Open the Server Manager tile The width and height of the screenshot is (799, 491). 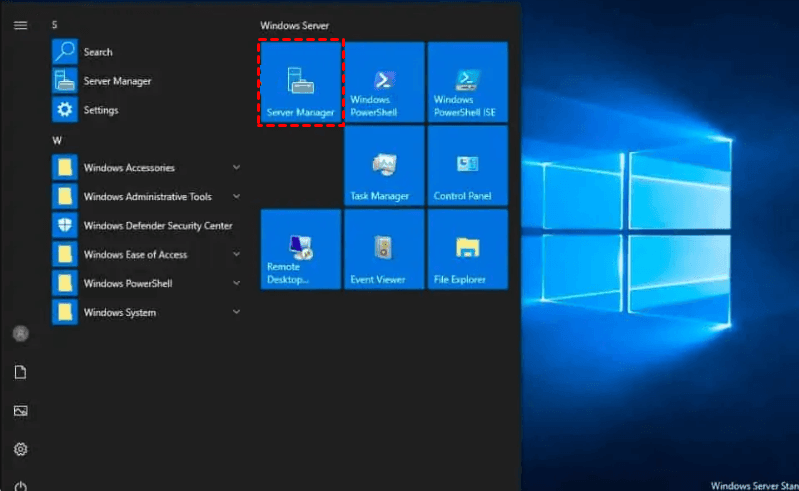tap(301, 82)
